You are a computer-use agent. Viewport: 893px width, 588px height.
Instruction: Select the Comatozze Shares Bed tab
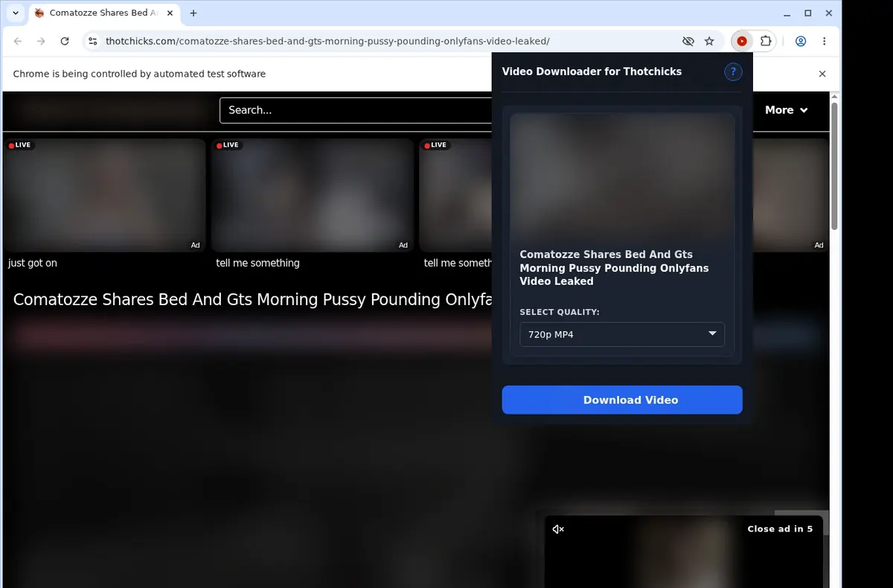coord(103,13)
